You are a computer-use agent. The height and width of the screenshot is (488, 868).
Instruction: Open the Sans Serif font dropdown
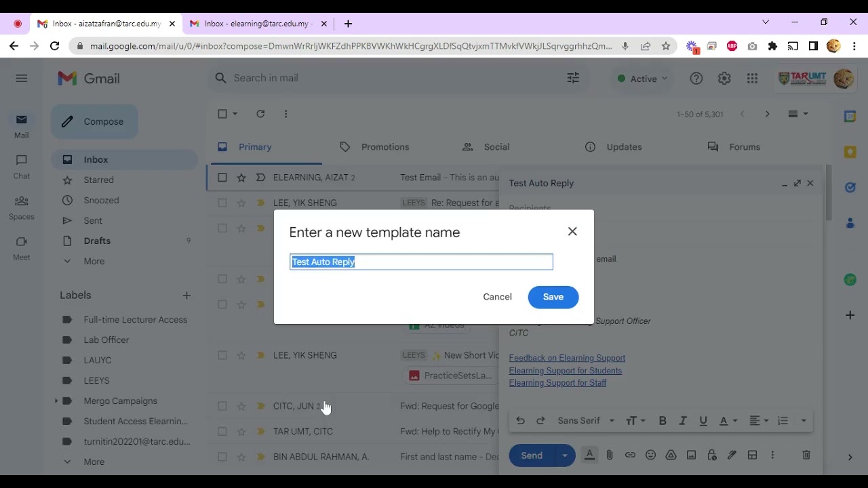tap(586, 421)
